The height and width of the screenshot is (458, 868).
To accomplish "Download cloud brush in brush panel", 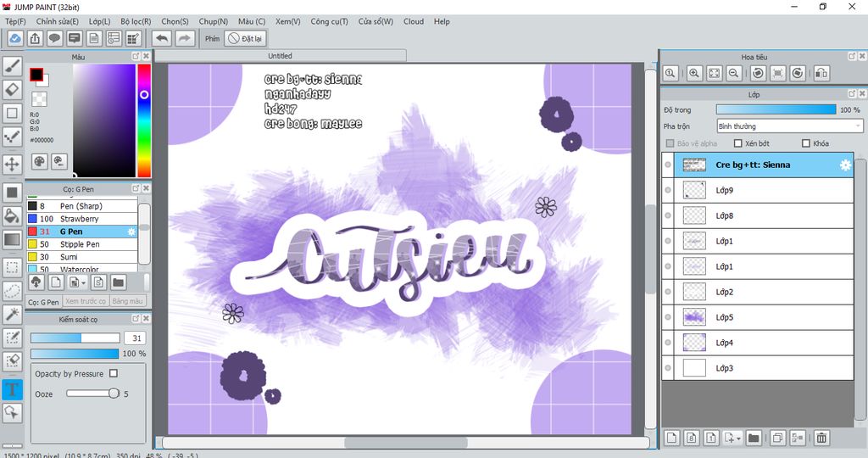I will click(36, 282).
